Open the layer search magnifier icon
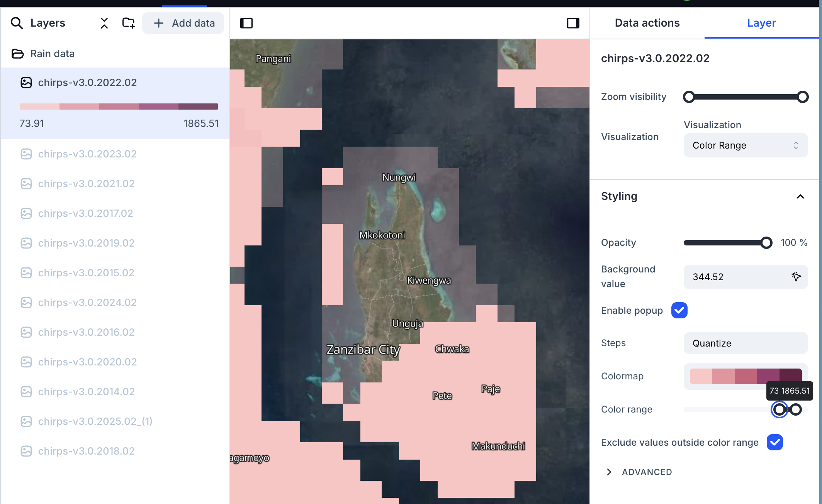Viewport: 822px width, 504px height. tap(17, 23)
